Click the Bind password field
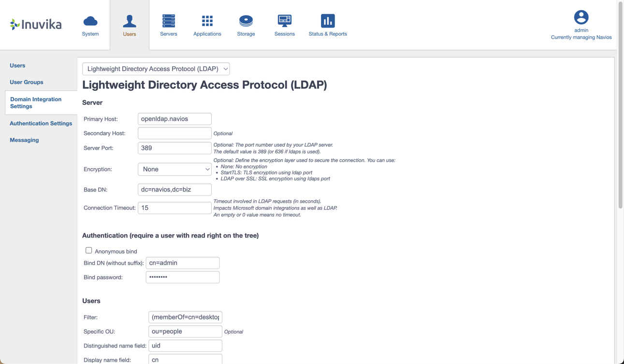The height and width of the screenshot is (364, 624). pos(183,277)
